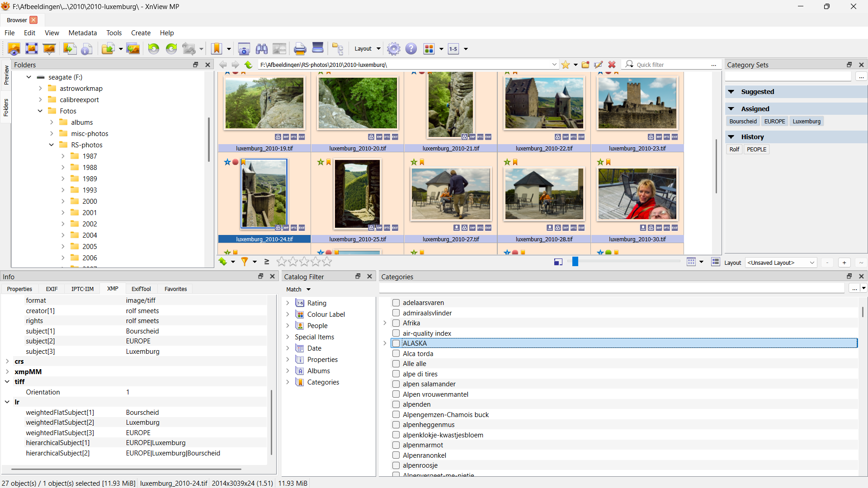Click the printer icon in toolbar
This screenshot has width=868, height=488.
click(x=300, y=49)
